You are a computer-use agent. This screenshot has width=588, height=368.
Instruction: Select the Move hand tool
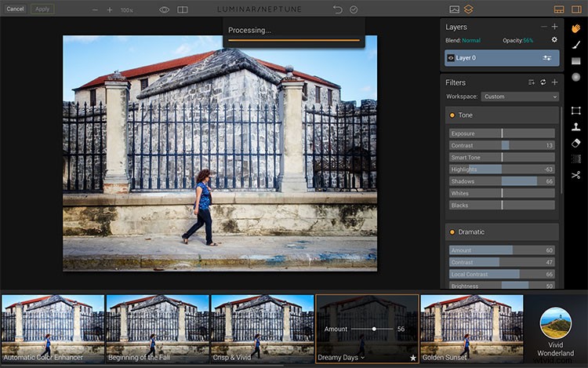[576, 28]
